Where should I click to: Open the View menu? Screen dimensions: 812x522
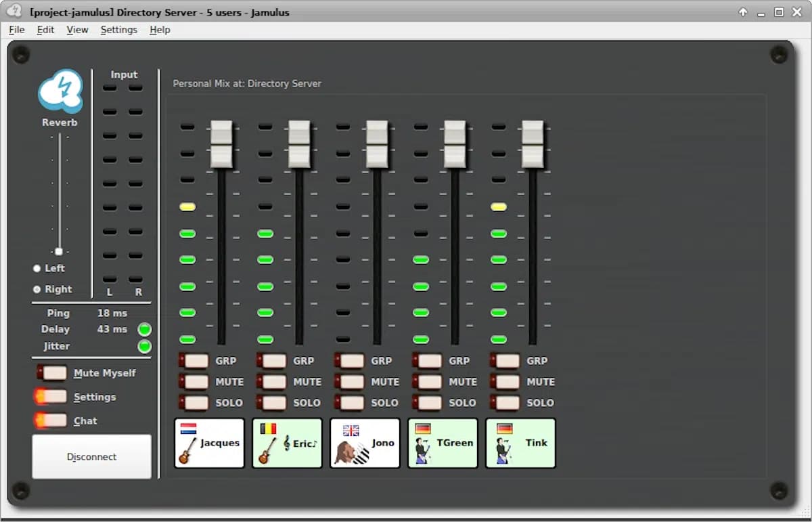(77, 30)
